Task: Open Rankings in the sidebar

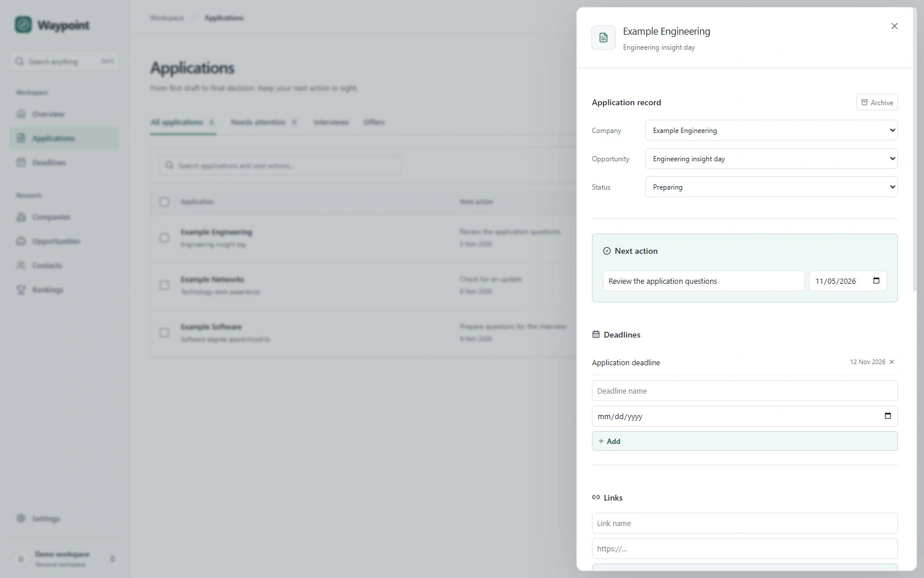Action: [64, 290]
